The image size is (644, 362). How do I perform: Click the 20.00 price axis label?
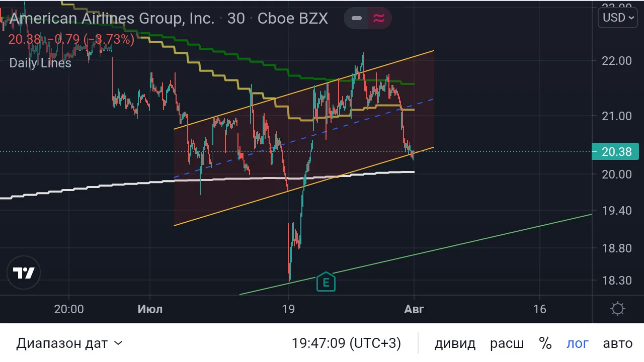click(x=616, y=174)
